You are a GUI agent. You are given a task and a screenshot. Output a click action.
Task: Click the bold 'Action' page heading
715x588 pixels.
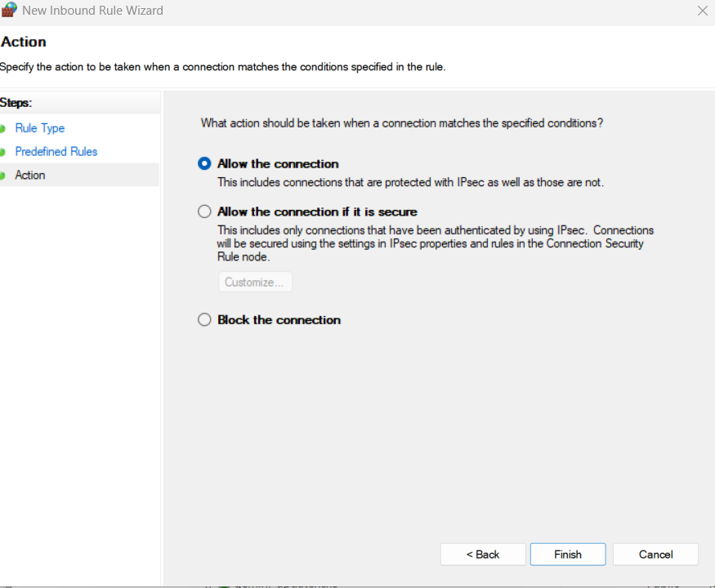coord(24,42)
